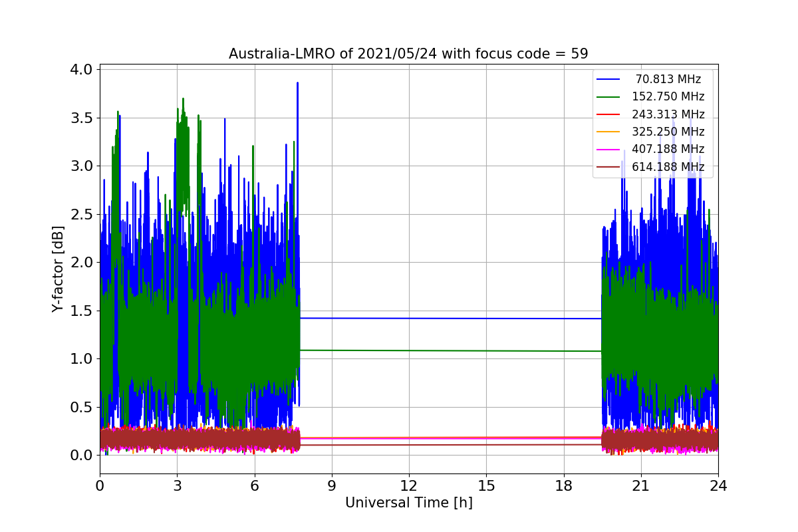Click the flat green line across the data gap
Image resolution: width=798 pixels, height=532 pixels.
click(451, 350)
